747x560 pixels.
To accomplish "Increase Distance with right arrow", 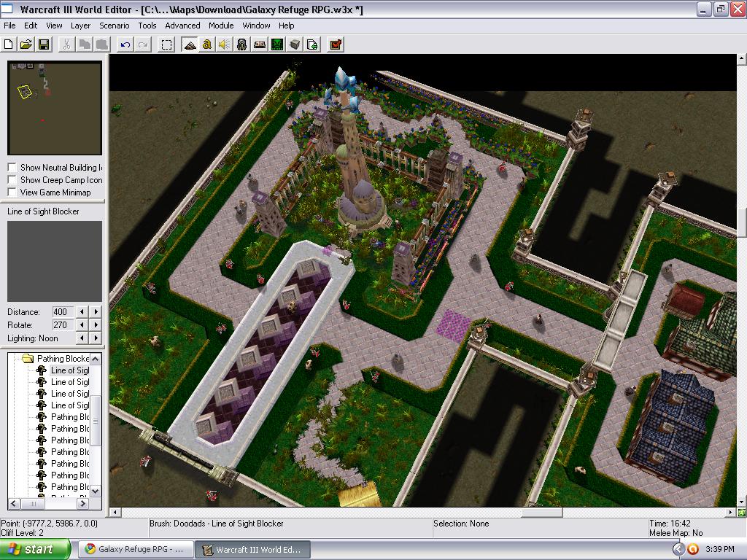I will 96,312.
